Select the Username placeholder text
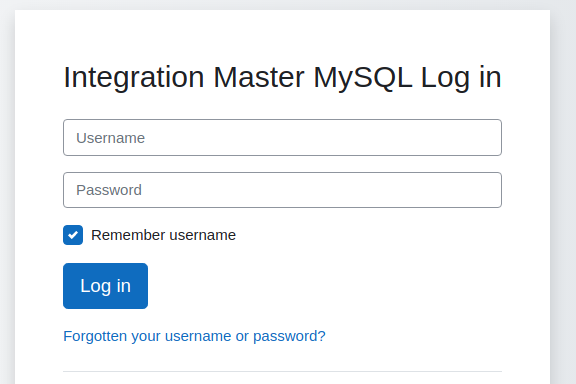 [111, 138]
